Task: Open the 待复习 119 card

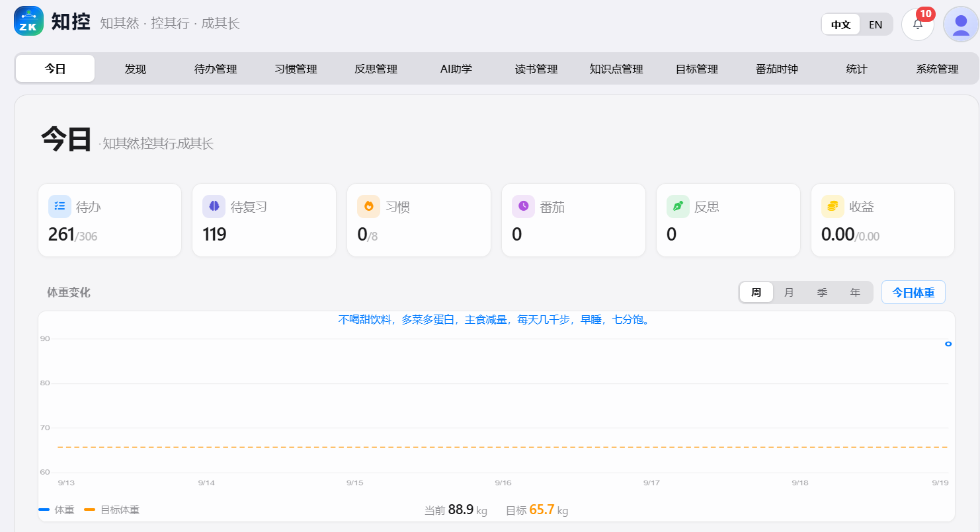Action: (265, 220)
